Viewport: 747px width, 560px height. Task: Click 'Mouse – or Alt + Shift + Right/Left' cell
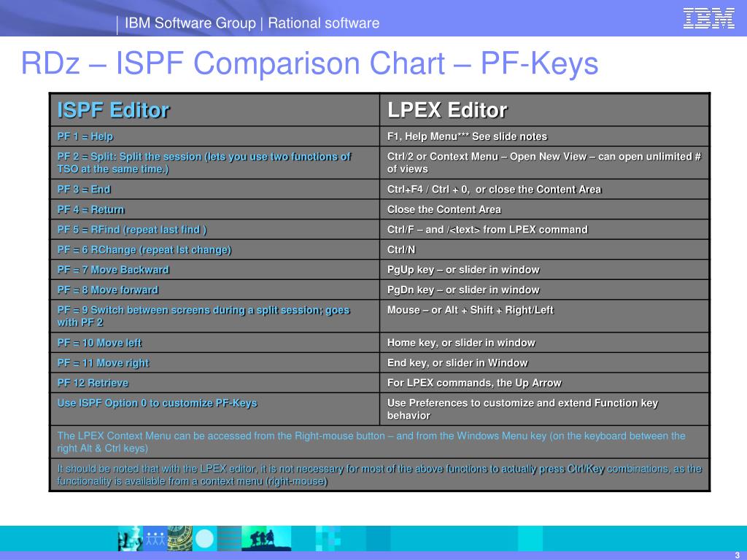pyautogui.click(x=544, y=316)
